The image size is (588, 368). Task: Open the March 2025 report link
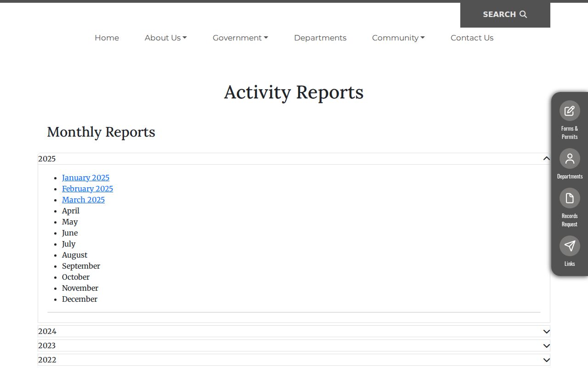click(84, 200)
